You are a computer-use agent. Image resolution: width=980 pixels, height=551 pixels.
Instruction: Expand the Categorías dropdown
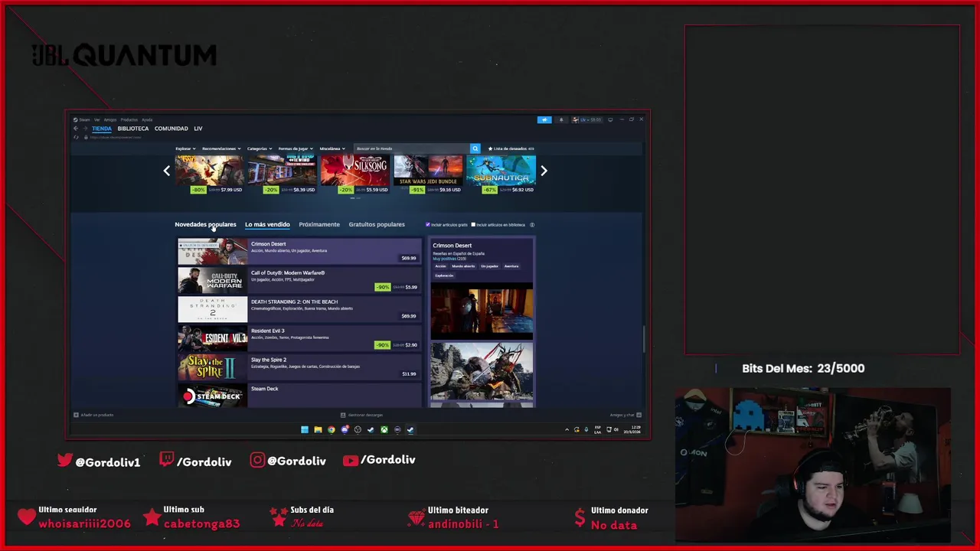[x=259, y=148]
